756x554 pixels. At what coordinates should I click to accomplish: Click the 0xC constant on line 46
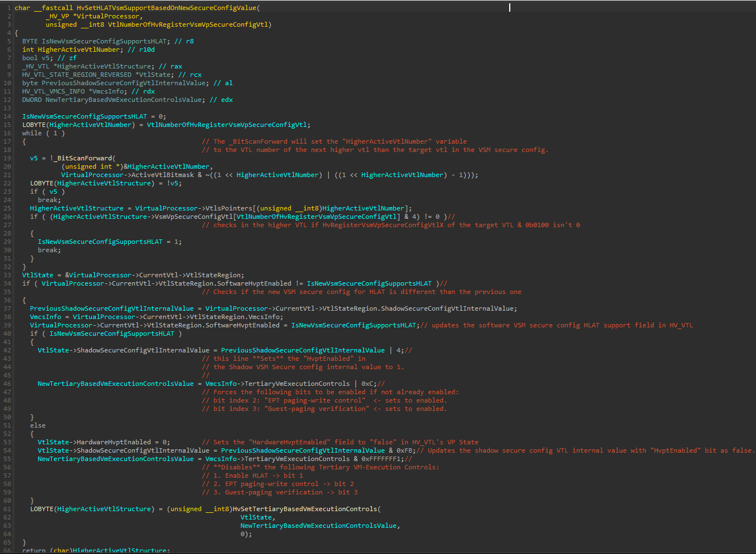coord(368,384)
